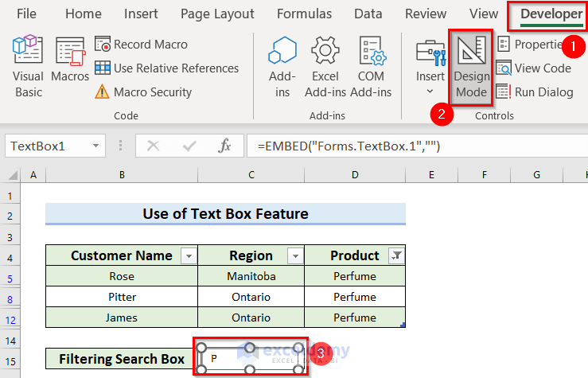Open the Region filter dropdown
Screen dimensions: 588x378
[x=295, y=255]
